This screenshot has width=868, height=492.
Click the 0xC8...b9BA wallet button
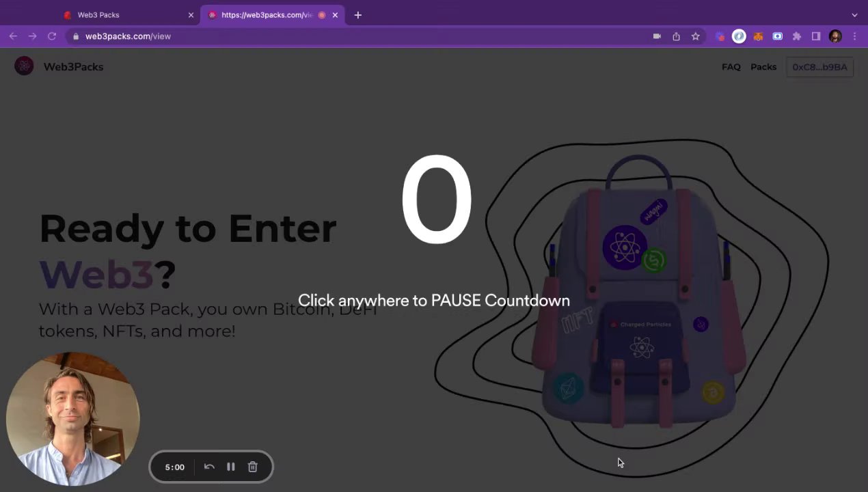coord(819,67)
